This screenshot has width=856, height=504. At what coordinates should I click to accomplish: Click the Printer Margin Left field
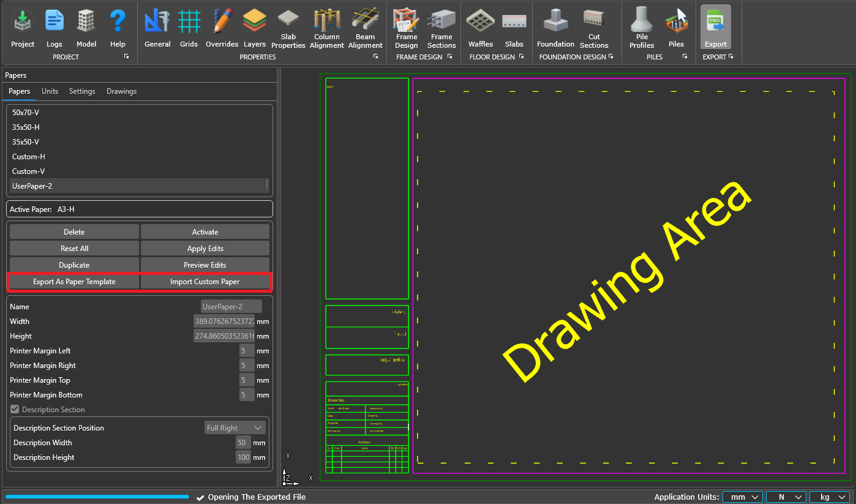(246, 351)
